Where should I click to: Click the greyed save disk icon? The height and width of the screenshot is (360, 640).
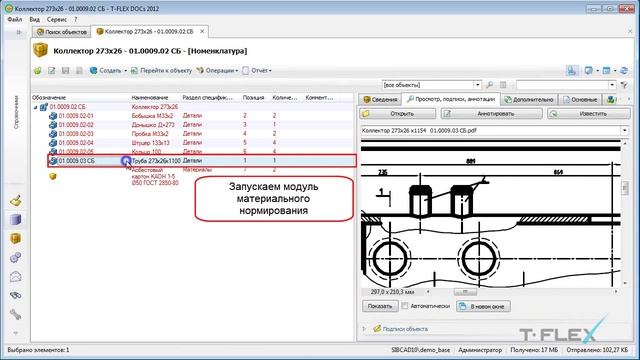[x=65, y=71]
